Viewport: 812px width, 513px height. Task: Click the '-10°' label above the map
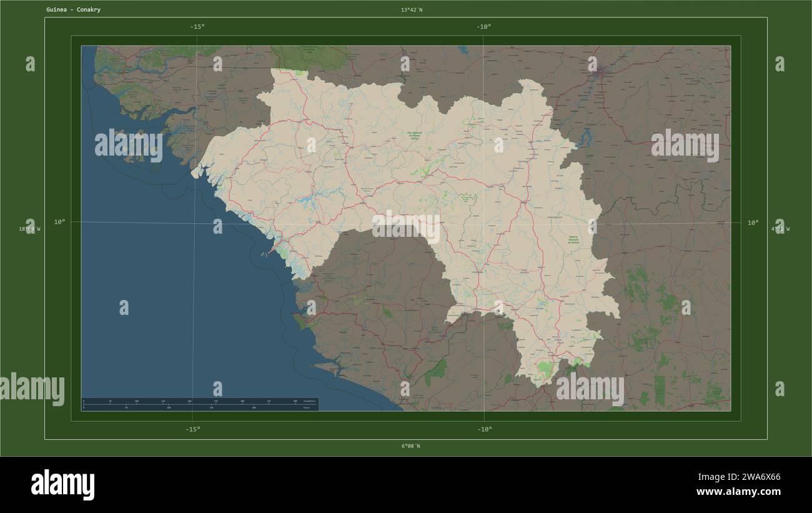coord(483,27)
